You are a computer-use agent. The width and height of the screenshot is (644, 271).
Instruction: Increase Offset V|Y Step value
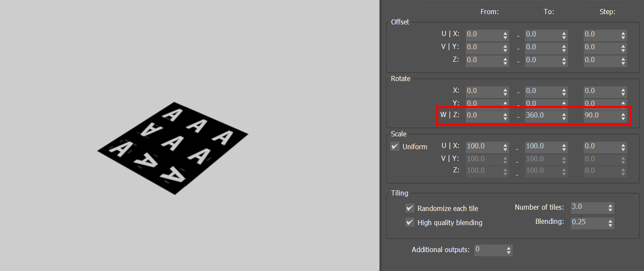(623, 45)
